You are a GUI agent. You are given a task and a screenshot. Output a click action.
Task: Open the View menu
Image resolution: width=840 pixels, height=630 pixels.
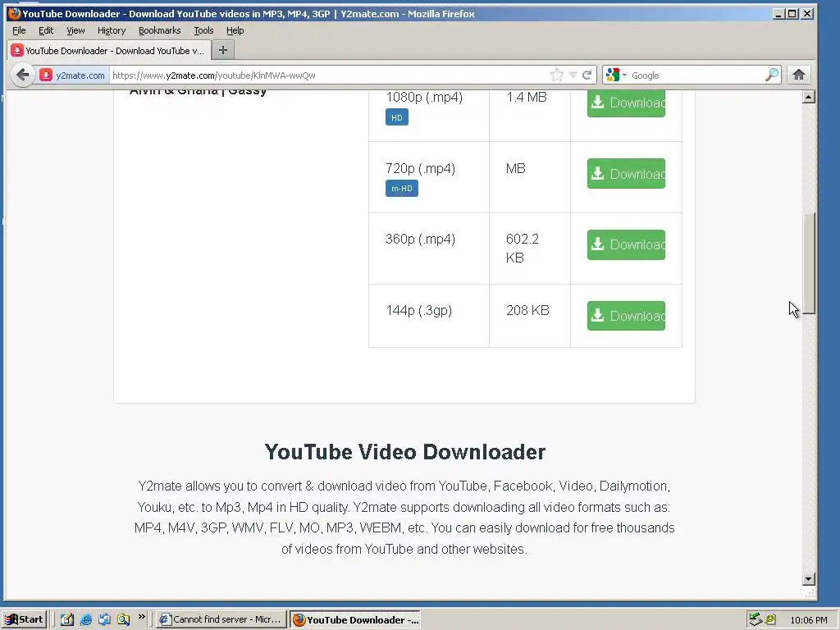point(75,30)
